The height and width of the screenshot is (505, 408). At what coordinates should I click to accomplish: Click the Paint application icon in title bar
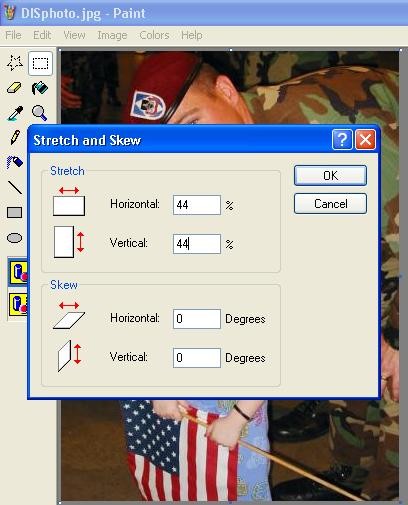10,13
